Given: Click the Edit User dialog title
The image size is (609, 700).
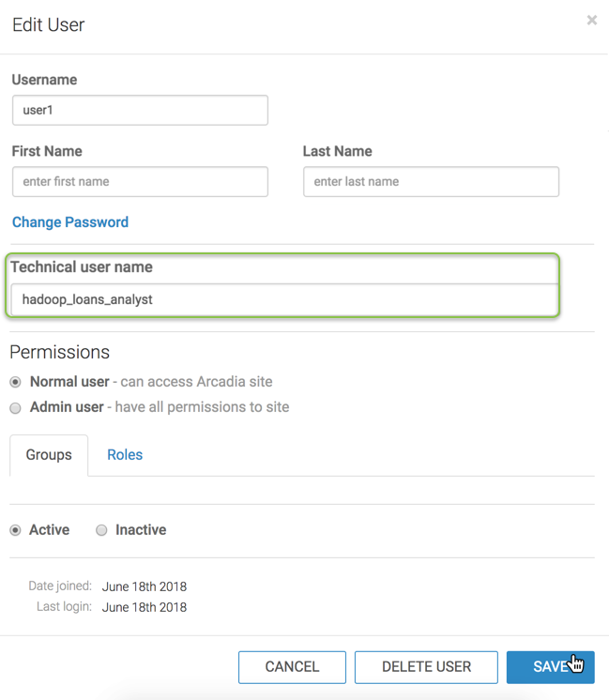Looking at the screenshot, I should tap(49, 25).
